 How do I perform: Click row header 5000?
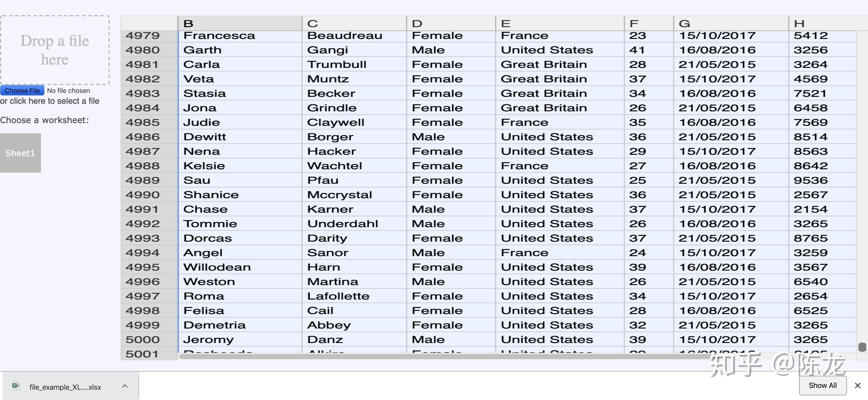149,339
